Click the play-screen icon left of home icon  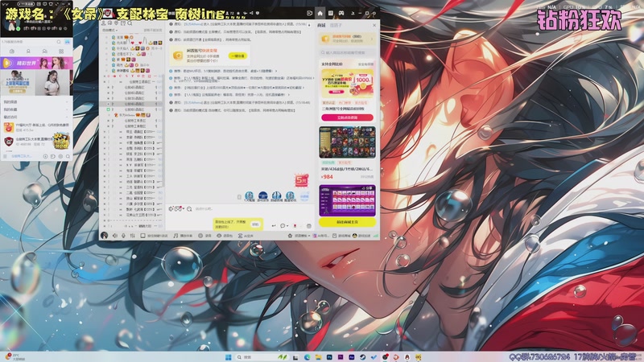pos(310,13)
